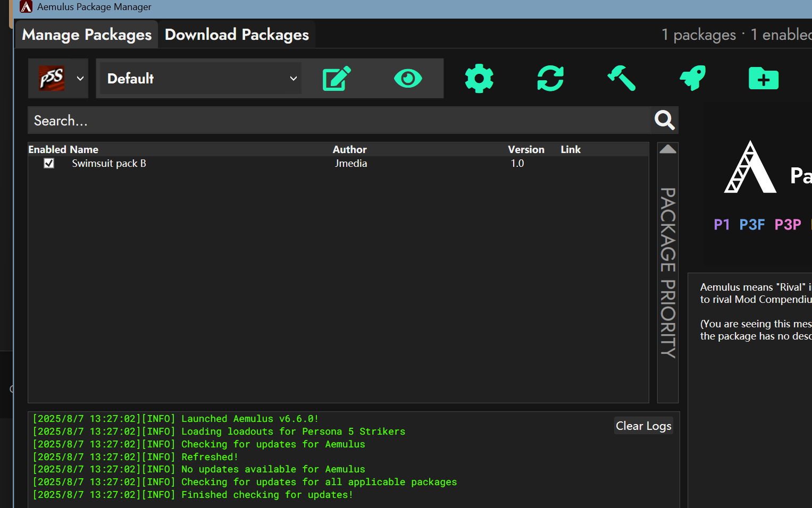Create new package with folder-plus icon
This screenshot has width=812, height=508.
pos(764,79)
